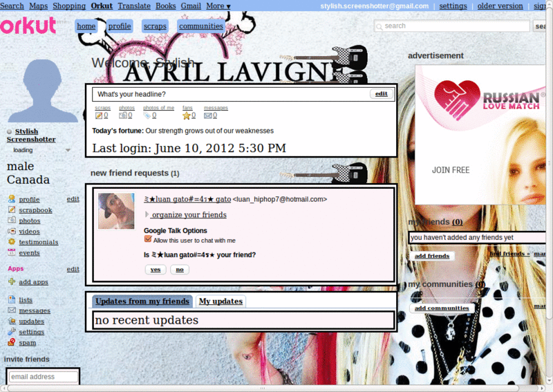The image size is (553, 392).
Task: Focus the invite friends email address field
Action: pyautogui.click(x=43, y=377)
